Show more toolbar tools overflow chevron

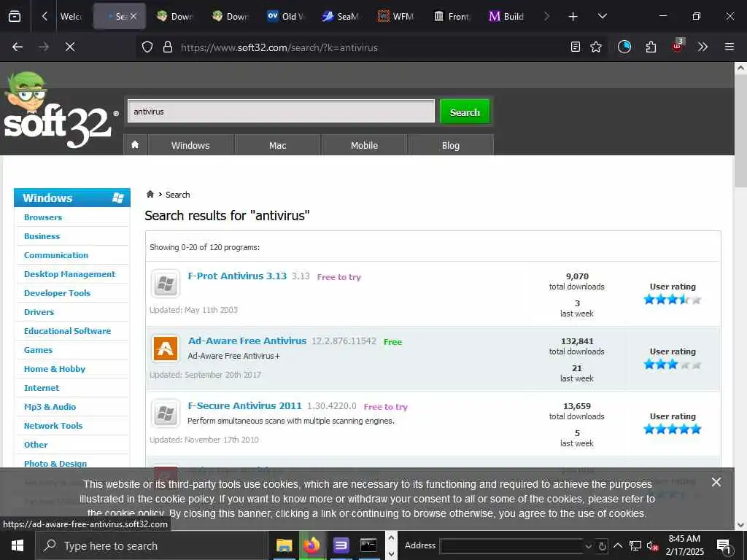pyautogui.click(x=703, y=47)
